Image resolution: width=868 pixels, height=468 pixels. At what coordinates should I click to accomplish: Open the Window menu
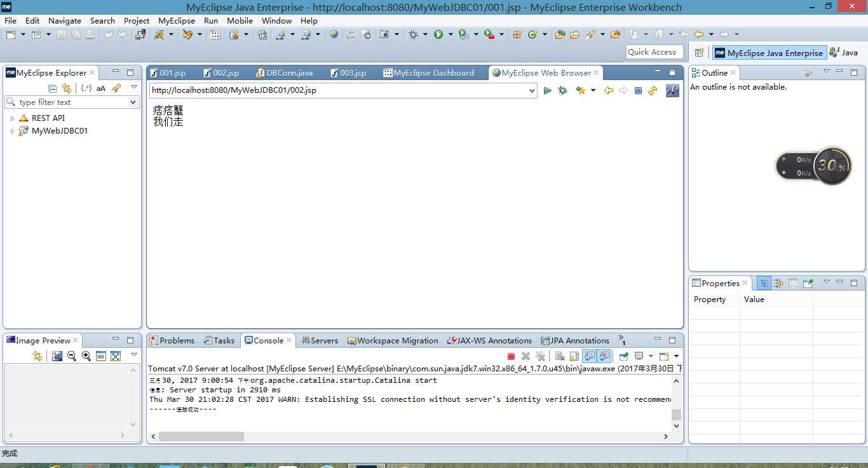click(x=276, y=20)
